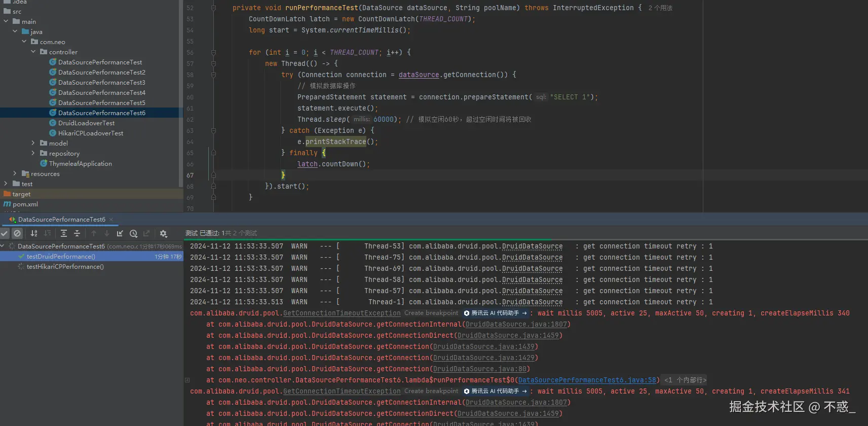Viewport: 868px width, 426px height.
Task: Open DataSourcePerformanceTest4 in project tree
Action: tap(102, 93)
